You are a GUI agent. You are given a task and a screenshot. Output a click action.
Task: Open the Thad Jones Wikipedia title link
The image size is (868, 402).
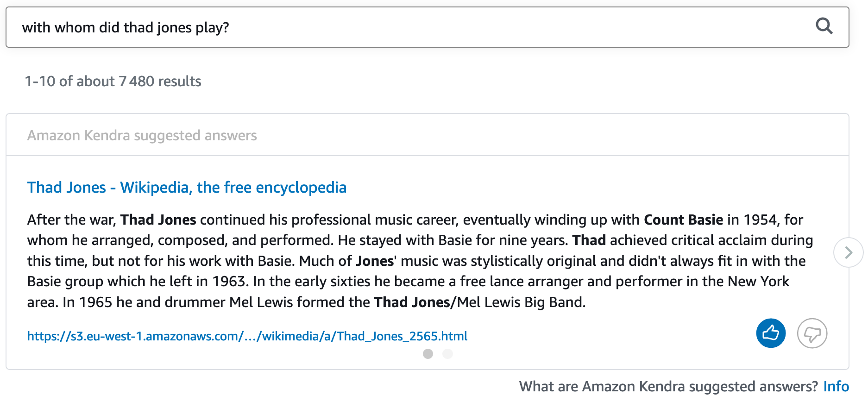(187, 188)
